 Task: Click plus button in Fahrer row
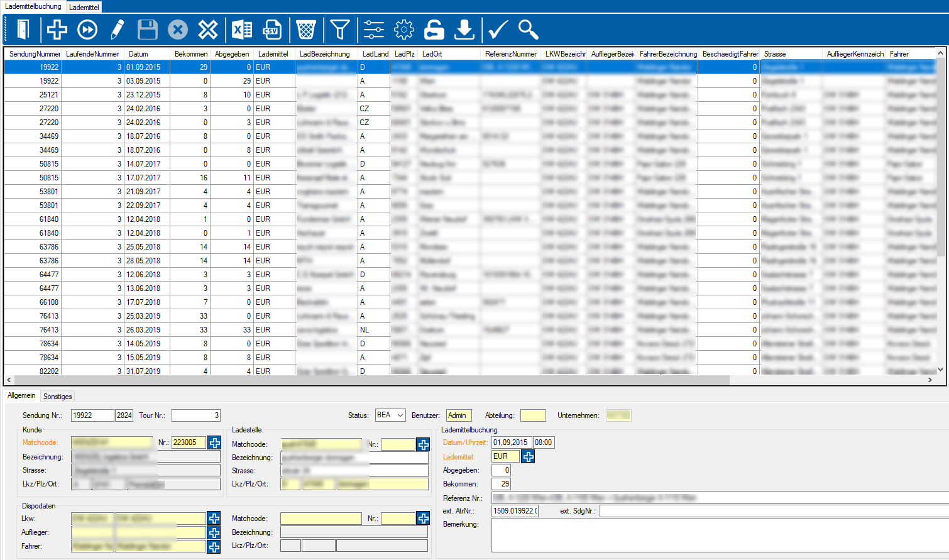(x=214, y=546)
